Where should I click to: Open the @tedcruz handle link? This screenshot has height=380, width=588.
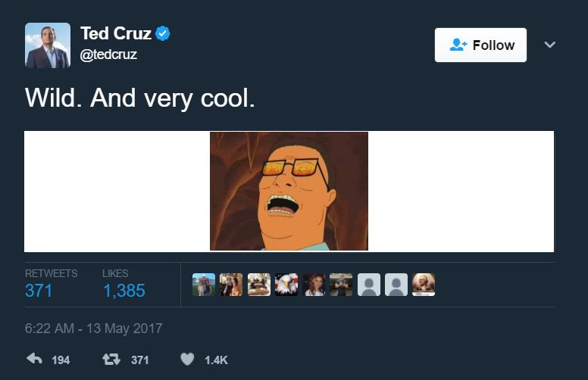pyautogui.click(x=108, y=55)
